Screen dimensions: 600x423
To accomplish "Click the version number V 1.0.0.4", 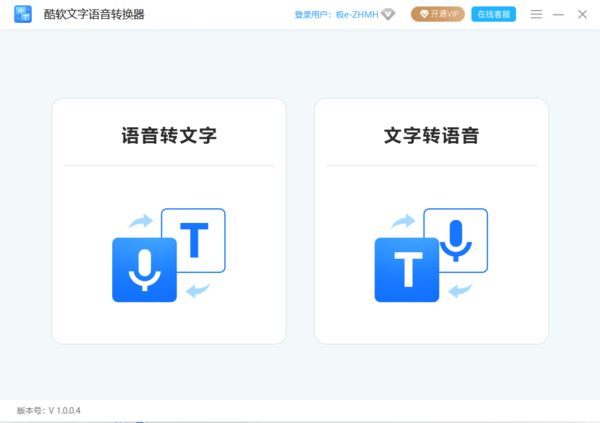I will coord(49,410).
